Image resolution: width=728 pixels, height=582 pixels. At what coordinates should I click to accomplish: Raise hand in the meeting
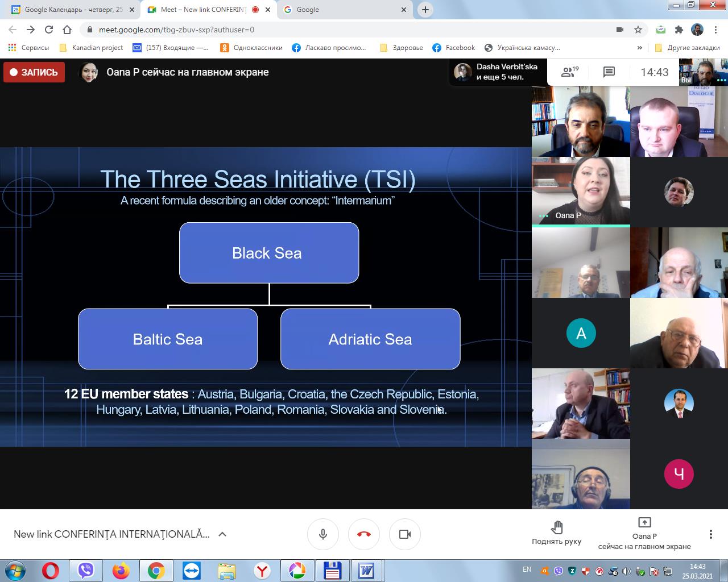[556, 533]
